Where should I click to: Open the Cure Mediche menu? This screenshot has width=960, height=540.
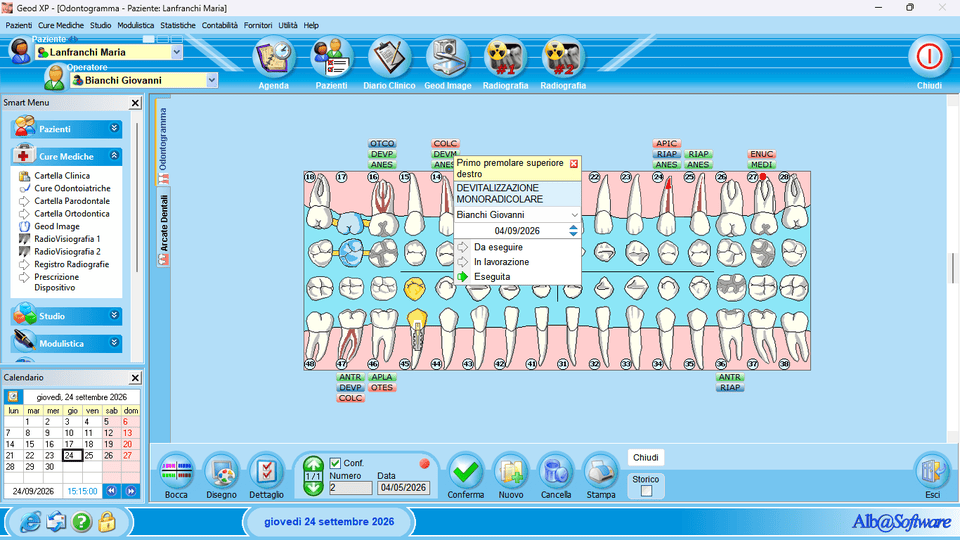coord(61,26)
